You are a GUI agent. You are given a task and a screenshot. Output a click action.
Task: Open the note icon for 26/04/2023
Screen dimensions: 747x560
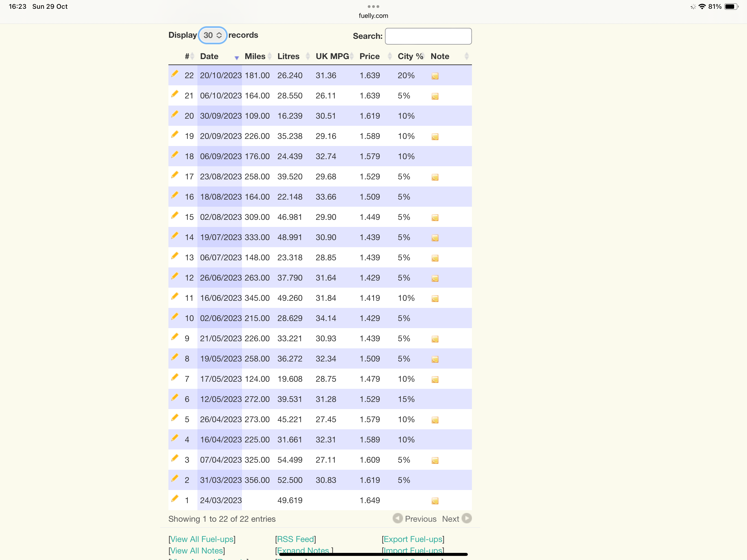[x=435, y=420]
